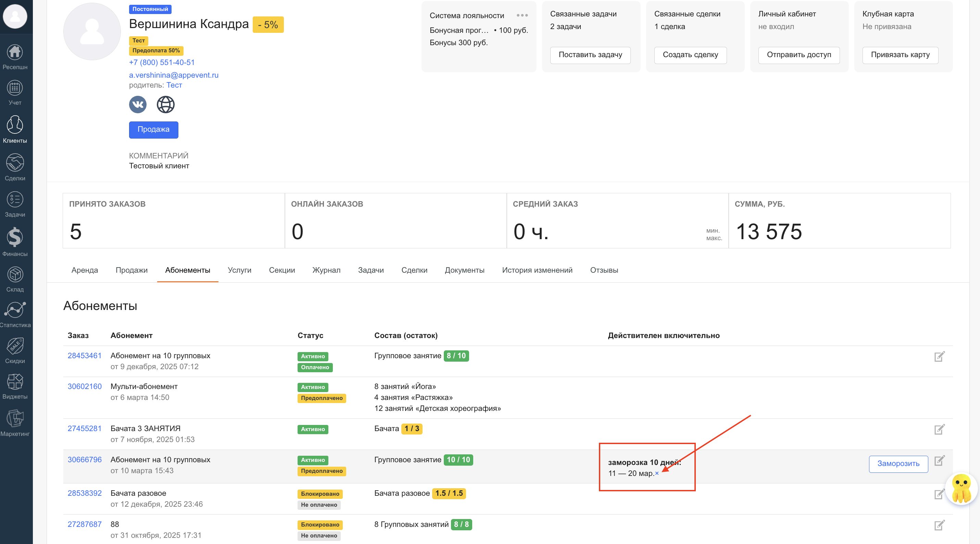Click the globe website icon
The width and height of the screenshot is (980, 544).
click(x=165, y=105)
